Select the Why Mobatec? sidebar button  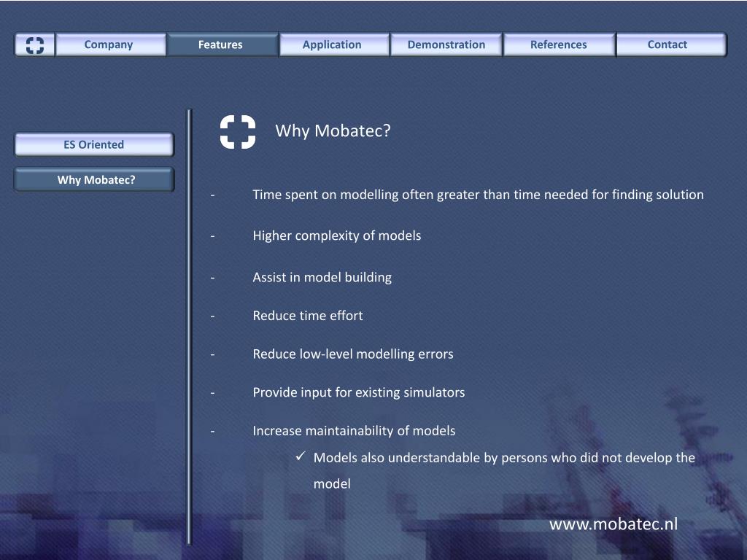click(x=94, y=179)
